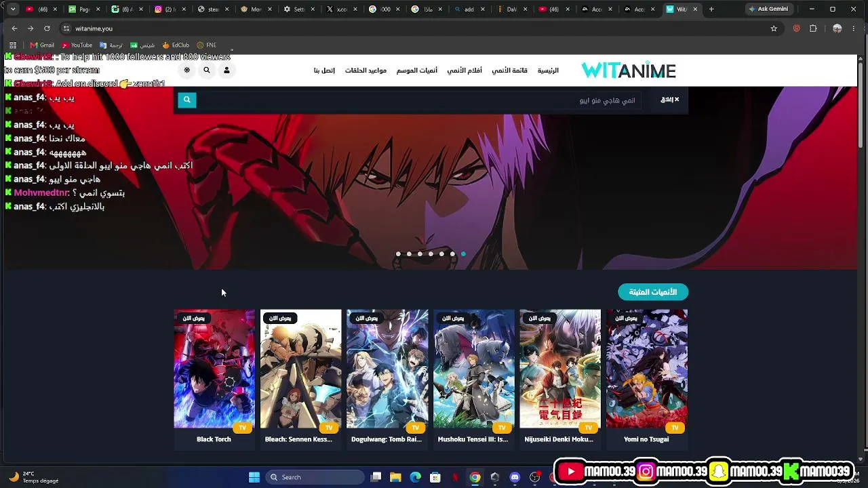Close the active WitAnime tab
Image resolution: width=868 pixels, height=488 pixels.
(x=695, y=9)
